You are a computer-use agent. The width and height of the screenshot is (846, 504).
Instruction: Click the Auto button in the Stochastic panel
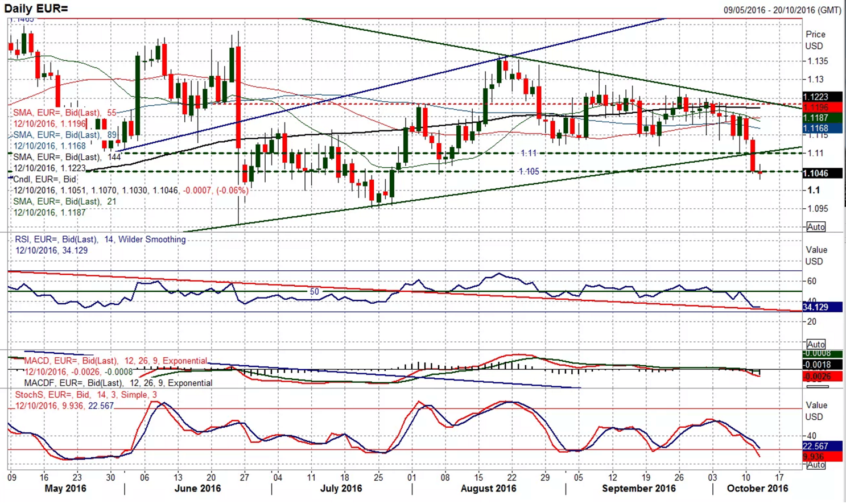[x=815, y=465]
